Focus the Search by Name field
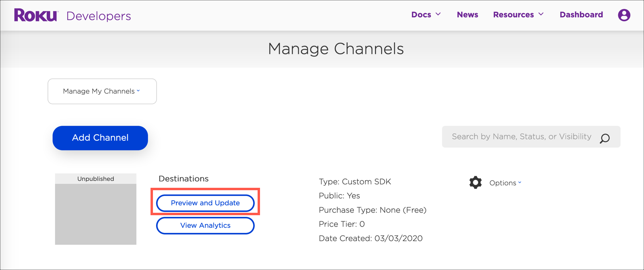Screen dimensions: 644x270 521,137
